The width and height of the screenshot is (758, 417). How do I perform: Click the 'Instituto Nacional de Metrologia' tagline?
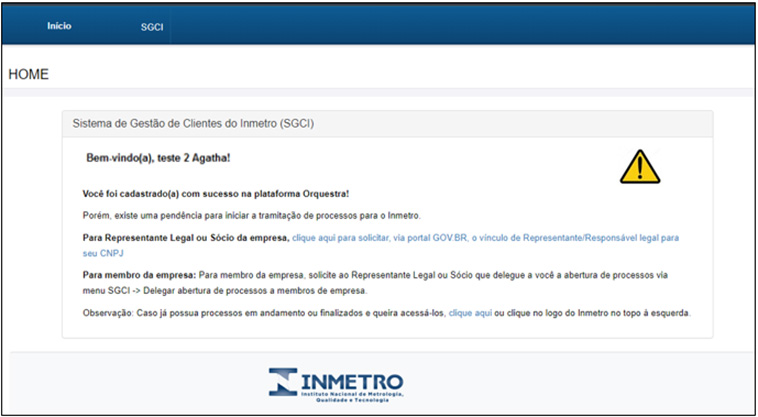point(353,396)
